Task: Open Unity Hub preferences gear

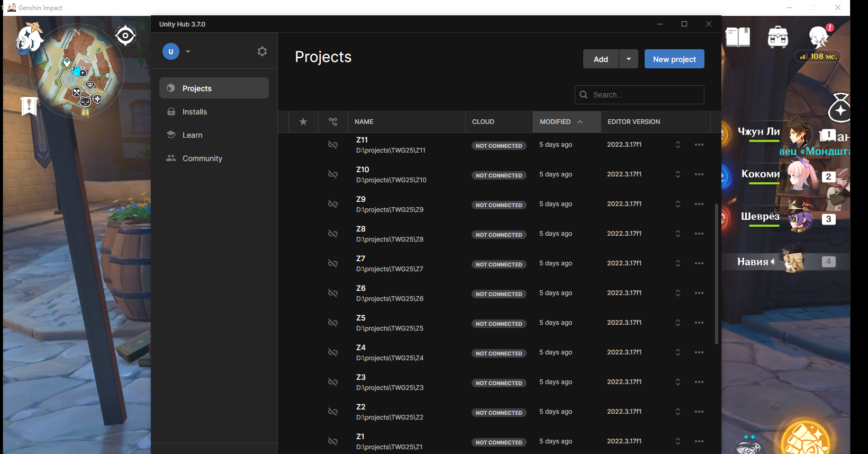Action: (262, 51)
